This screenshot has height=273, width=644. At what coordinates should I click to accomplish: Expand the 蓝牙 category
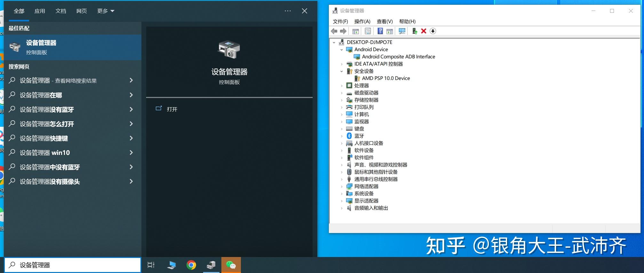[342, 136]
